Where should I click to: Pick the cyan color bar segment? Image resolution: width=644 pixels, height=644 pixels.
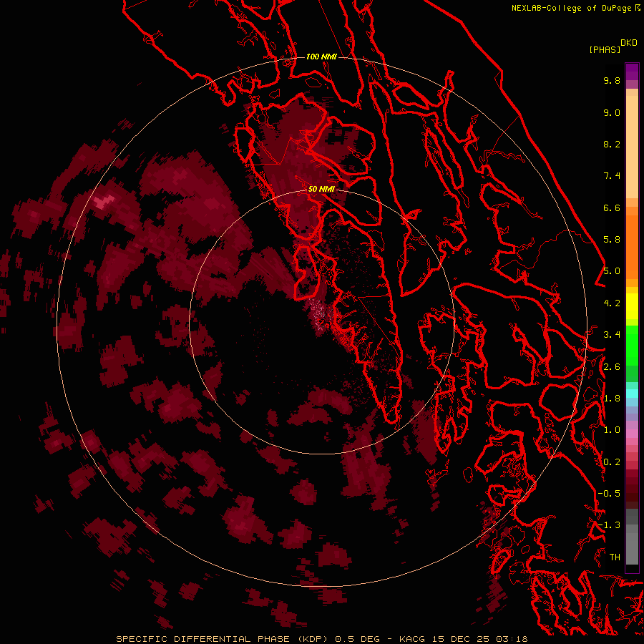click(x=632, y=394)
